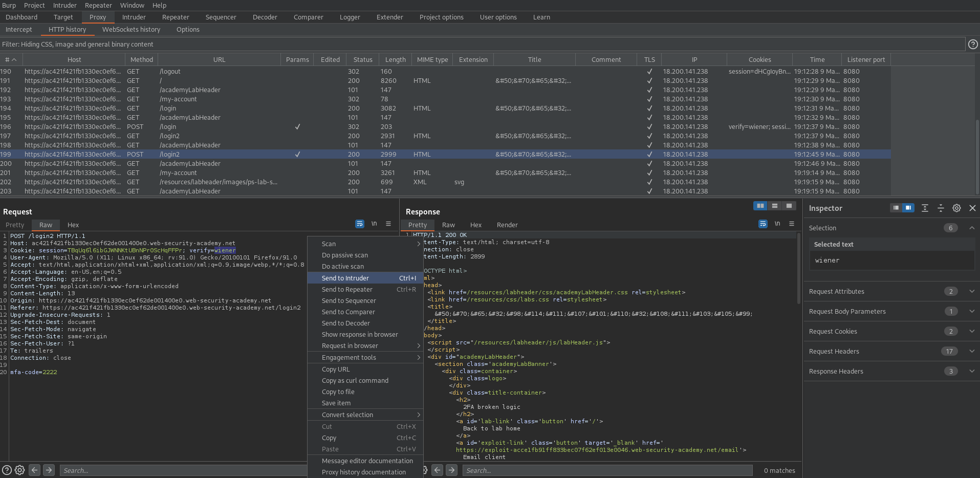Select top-bottom request/response layout
This screenshot has width=980, height=478.
(775, 206)
